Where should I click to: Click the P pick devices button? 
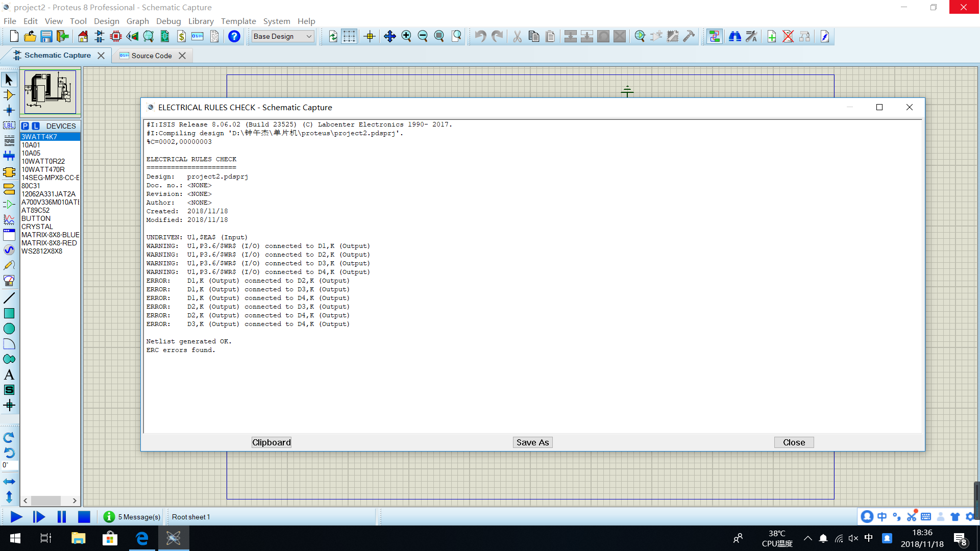25,126
